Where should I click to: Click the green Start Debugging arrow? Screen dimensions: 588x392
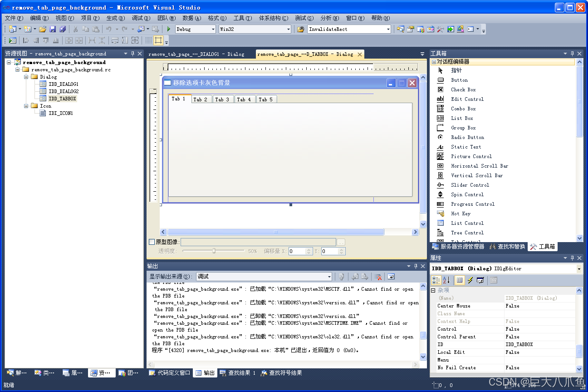pyautogui.click(x=169, y=29)
